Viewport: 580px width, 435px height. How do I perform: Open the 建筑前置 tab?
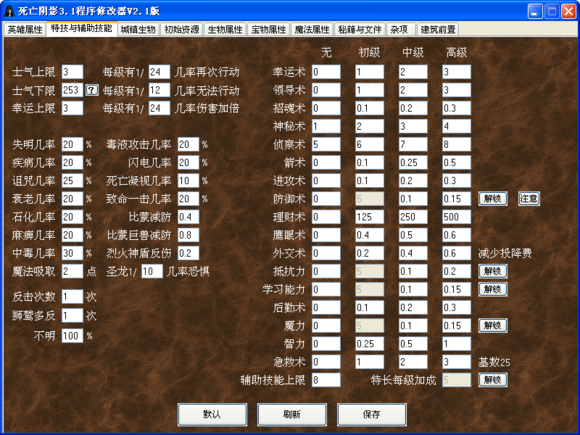tap(438, 29)
